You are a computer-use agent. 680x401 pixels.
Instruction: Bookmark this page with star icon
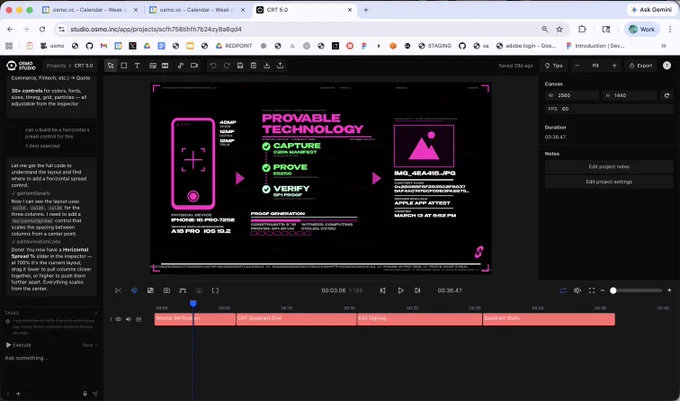pos(559,29)
